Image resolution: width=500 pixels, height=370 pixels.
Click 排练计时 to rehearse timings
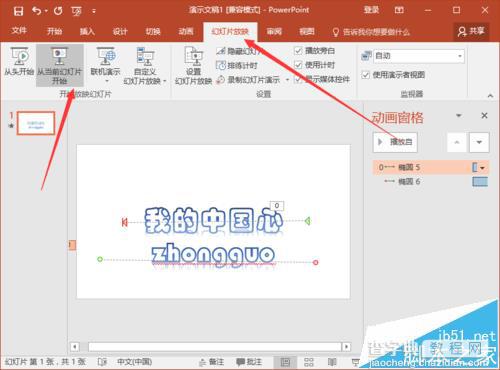tap(237, 65)
